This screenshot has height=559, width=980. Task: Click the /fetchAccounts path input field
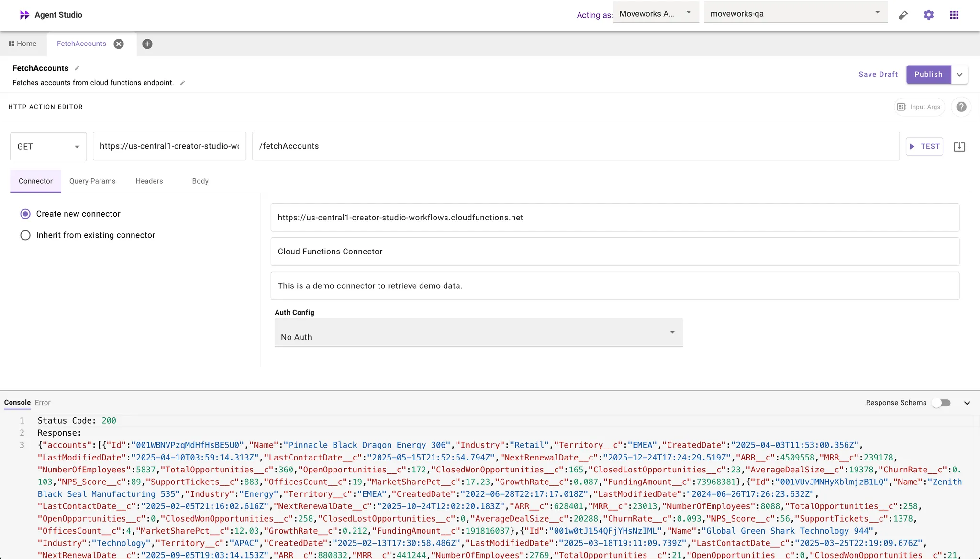tap(574, 146)
